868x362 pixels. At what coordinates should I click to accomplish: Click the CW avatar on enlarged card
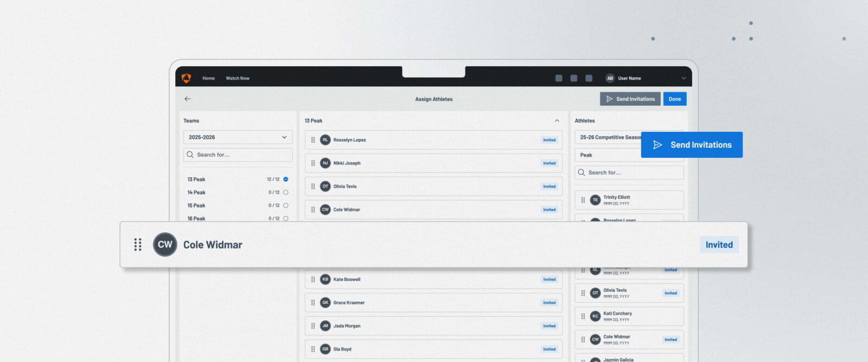165,245
